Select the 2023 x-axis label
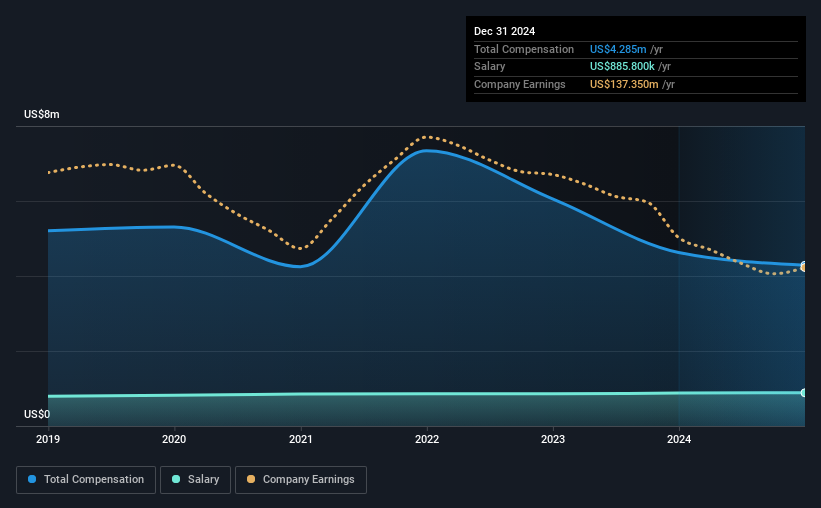821x508 pixels. tap(553, 439)
